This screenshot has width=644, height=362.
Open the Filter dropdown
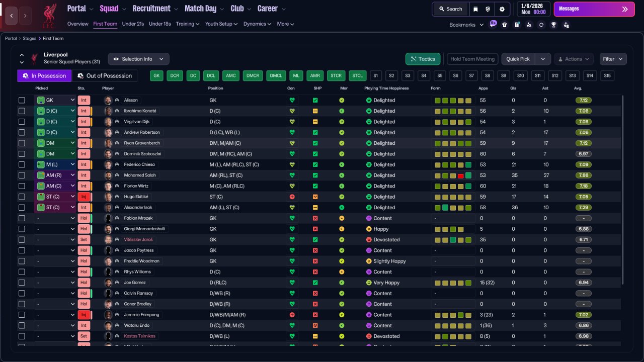pyautogui.click(x=613, y=59)
